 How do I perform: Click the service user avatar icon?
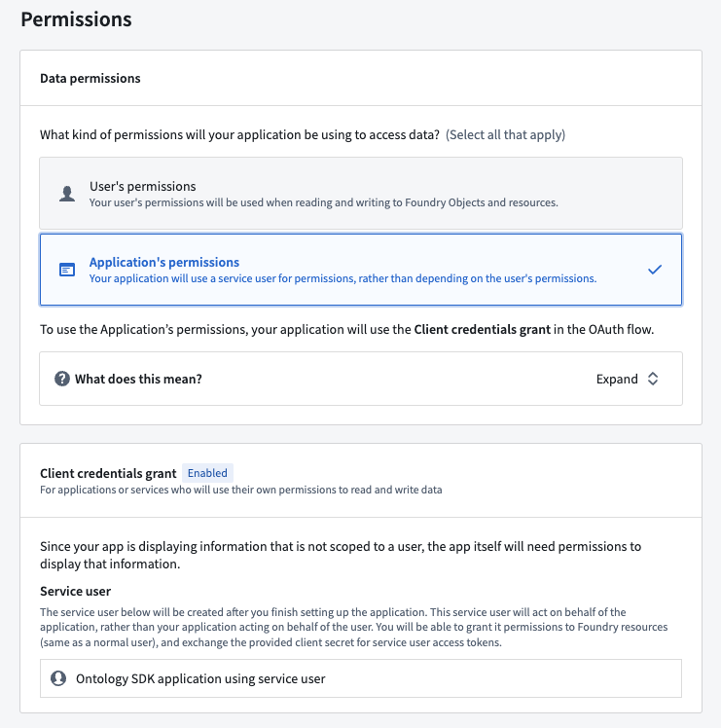point(58,678)
